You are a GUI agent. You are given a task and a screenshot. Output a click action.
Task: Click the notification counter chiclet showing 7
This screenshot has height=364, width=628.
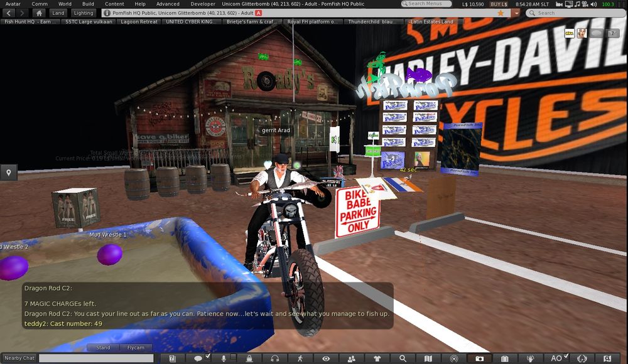click(612, 33)
